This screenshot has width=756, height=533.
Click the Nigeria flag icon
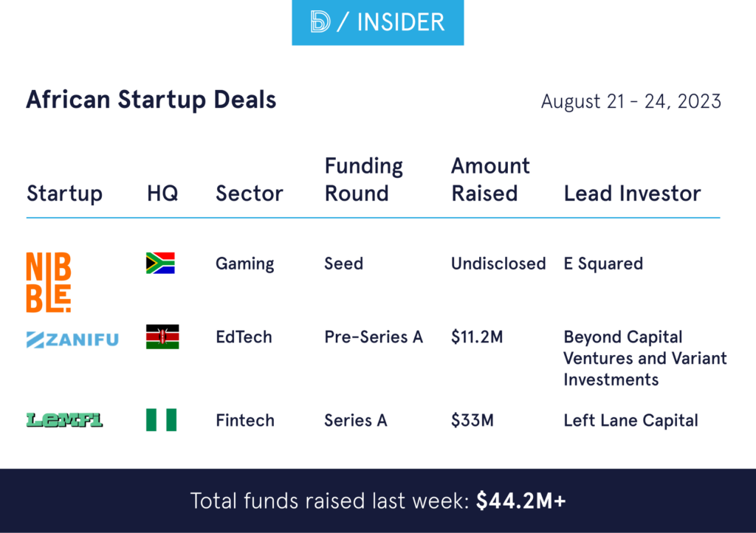pyautogui.click(x=161, y=420)
